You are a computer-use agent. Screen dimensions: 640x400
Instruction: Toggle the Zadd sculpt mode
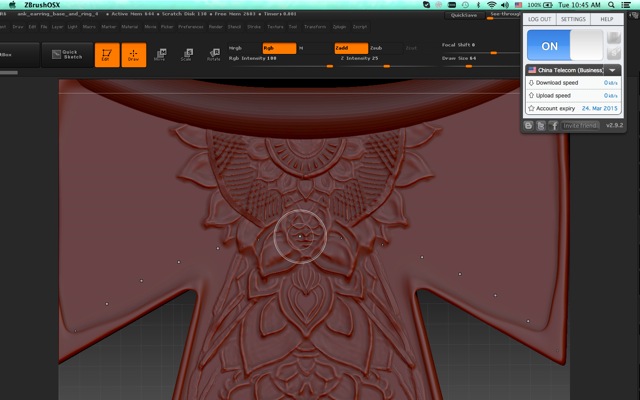click(351, 48)
